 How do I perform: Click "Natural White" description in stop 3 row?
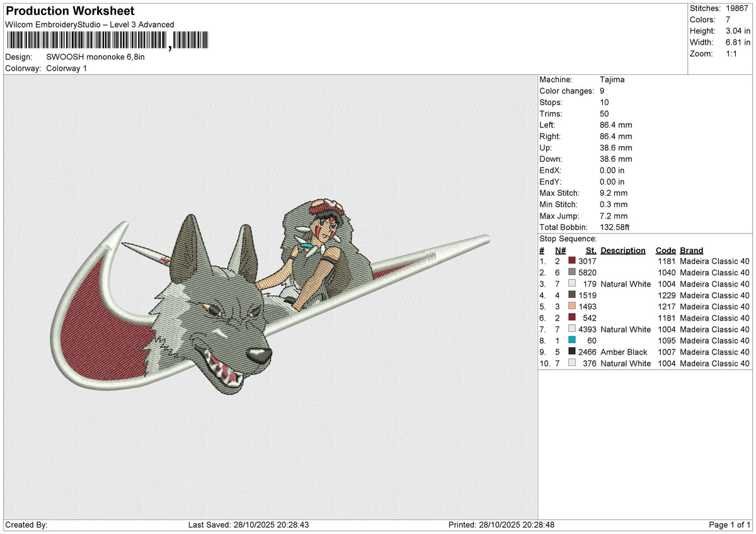[x=626, y=284]
